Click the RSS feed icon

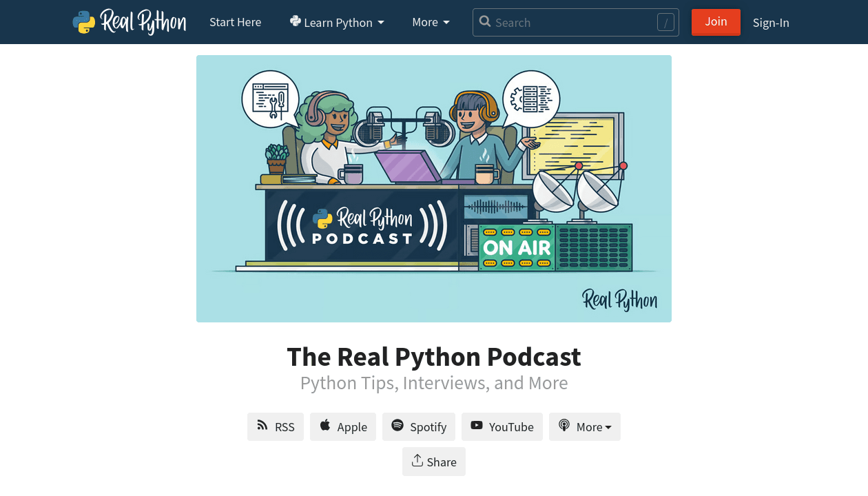point(262,426)
